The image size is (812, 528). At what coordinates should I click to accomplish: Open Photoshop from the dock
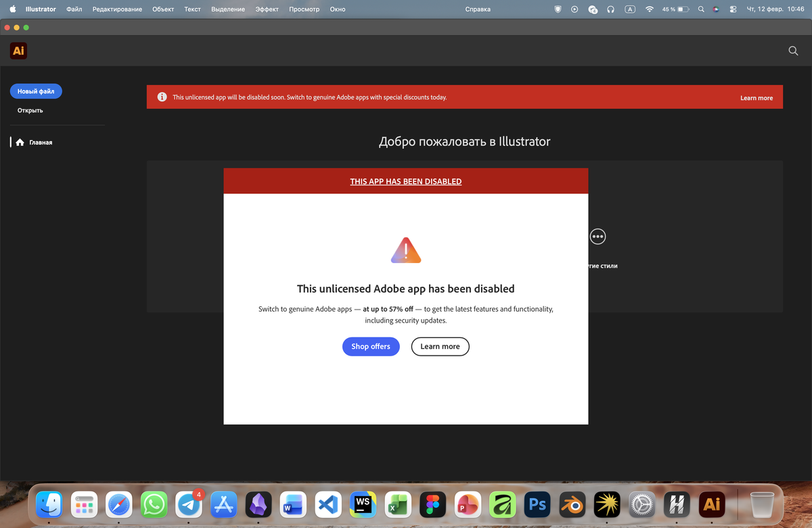[x=537, y=504]
